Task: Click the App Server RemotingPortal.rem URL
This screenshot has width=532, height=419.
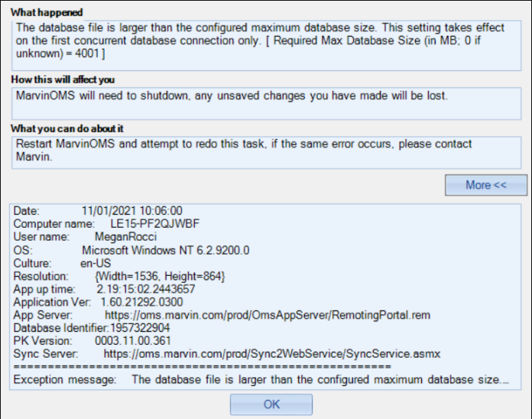Action: coord(268,315)
